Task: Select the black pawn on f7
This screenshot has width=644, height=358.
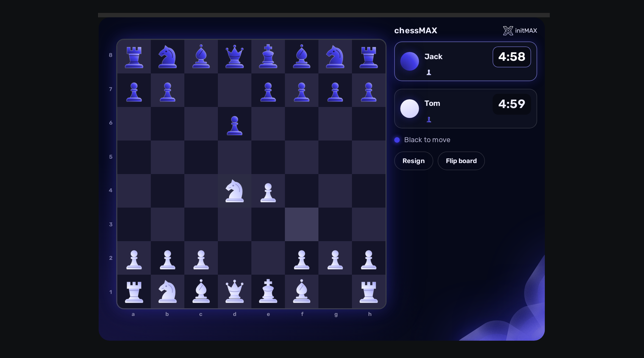Action: 302,92
